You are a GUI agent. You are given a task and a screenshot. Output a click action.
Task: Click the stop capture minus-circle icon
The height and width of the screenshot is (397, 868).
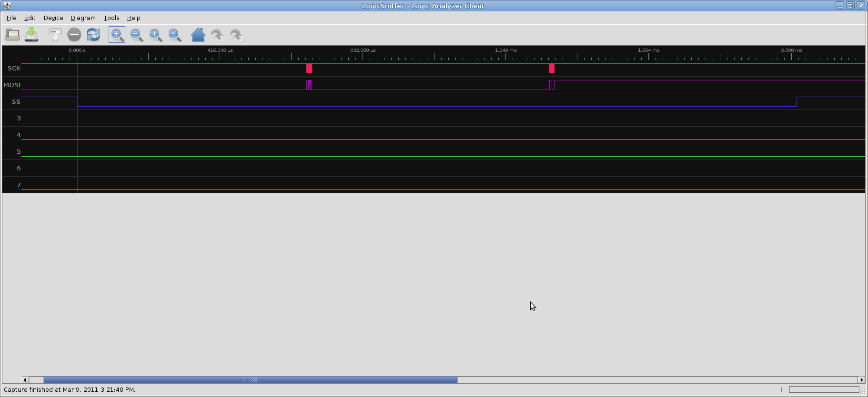(74, 34)
